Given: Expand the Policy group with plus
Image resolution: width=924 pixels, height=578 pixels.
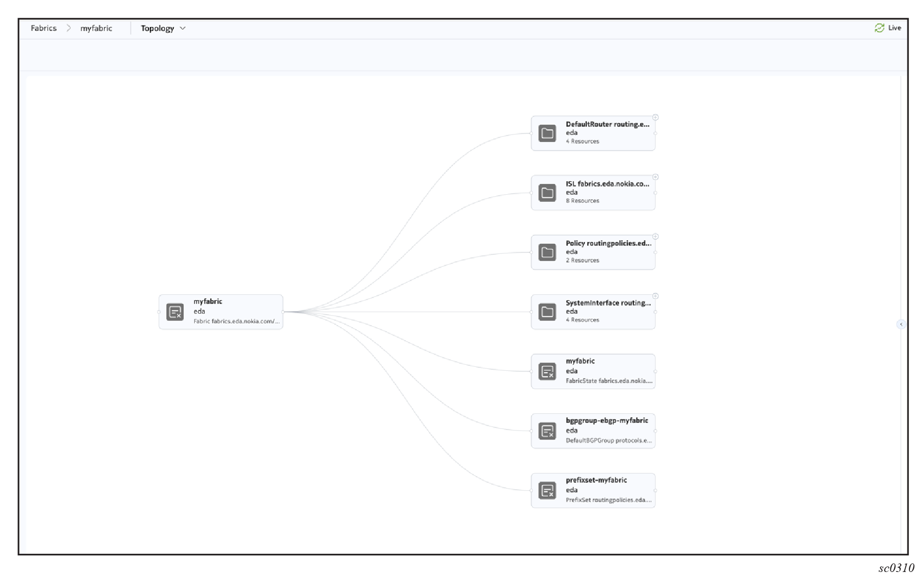Looking at the screenshot, I should pyautogui.click(x=655, y=236).
